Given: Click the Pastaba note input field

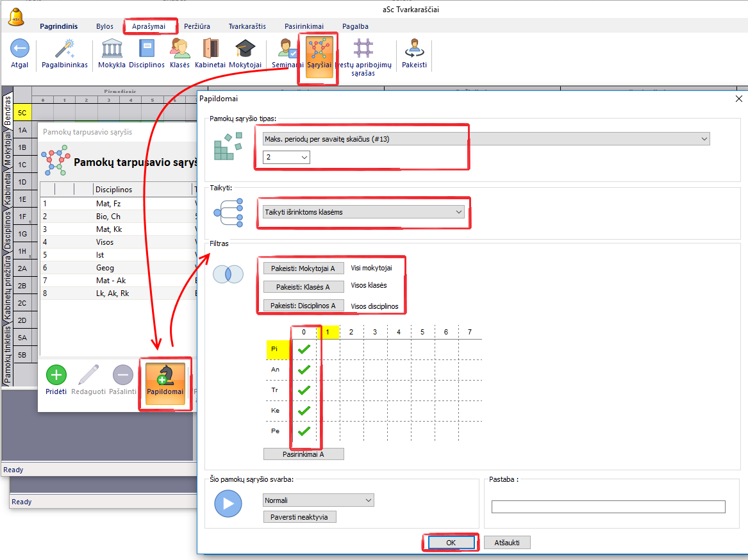Looking at the screenshot, I should (608, 507).
